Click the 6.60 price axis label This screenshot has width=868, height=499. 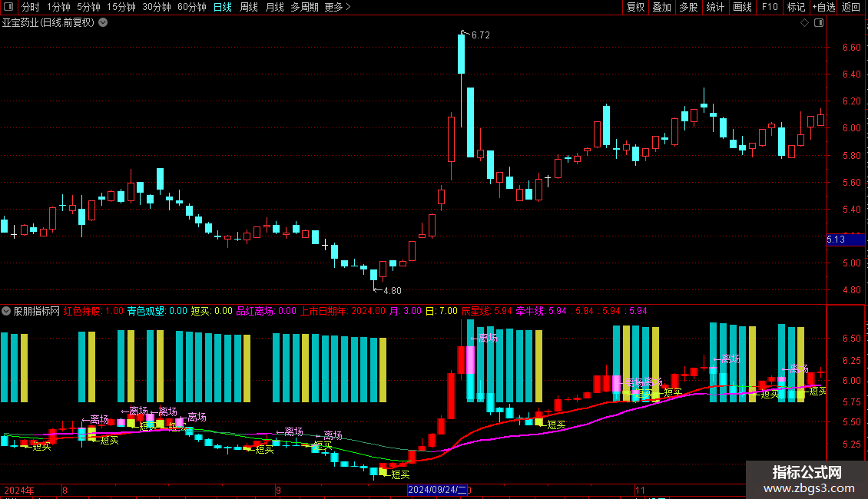851,47
